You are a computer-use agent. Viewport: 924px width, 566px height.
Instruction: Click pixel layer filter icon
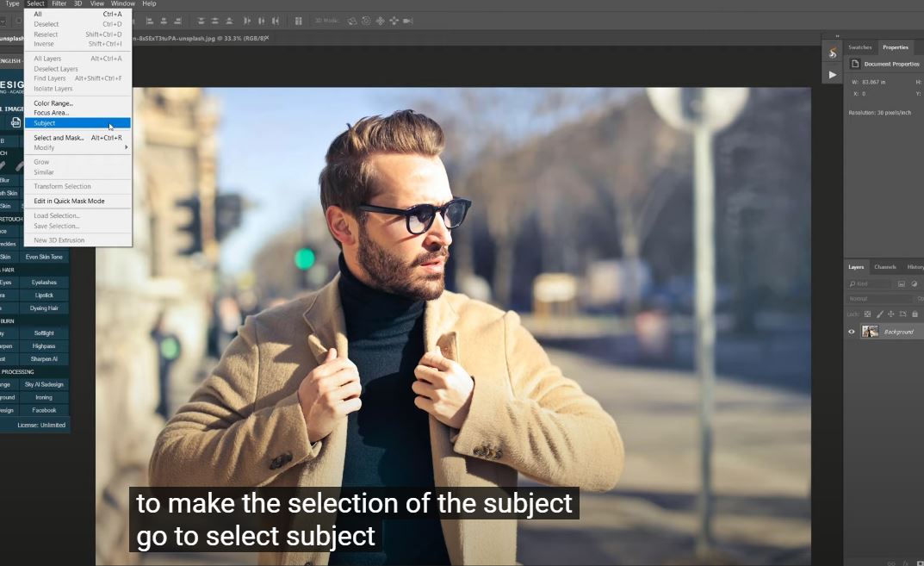pyautogui.click(x=901, y=283)
